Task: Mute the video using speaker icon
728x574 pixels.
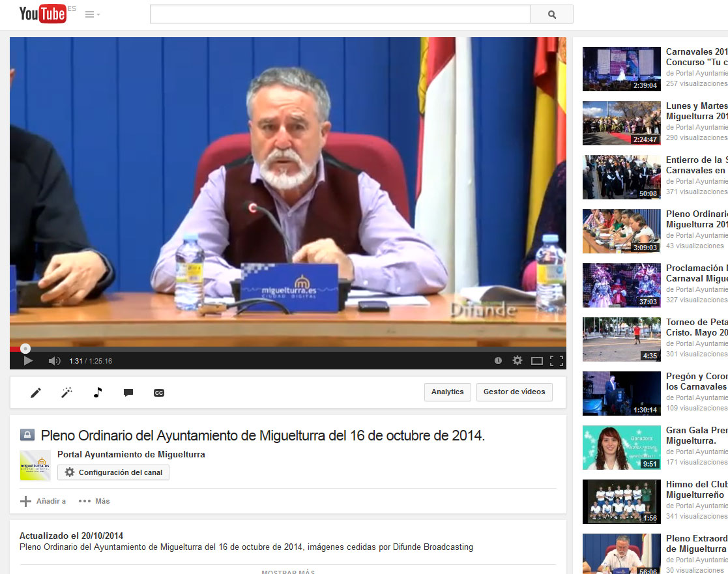Action: click(x=55, y=360)
